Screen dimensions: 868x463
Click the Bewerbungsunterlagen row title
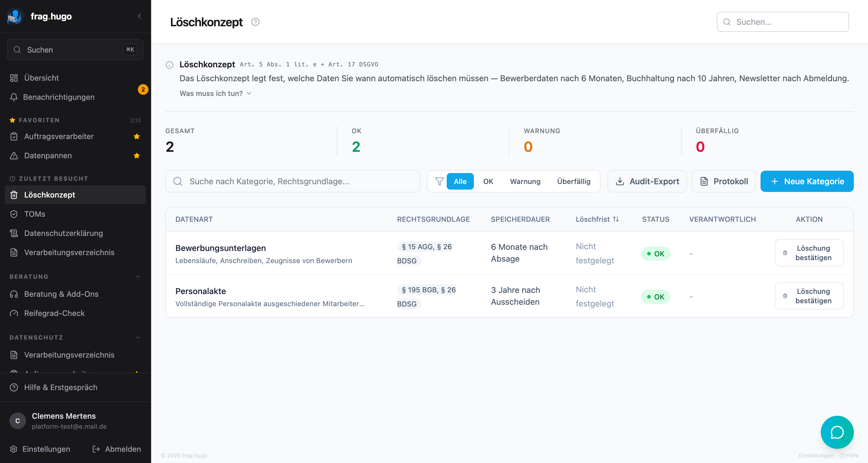[x=221, y=248]
